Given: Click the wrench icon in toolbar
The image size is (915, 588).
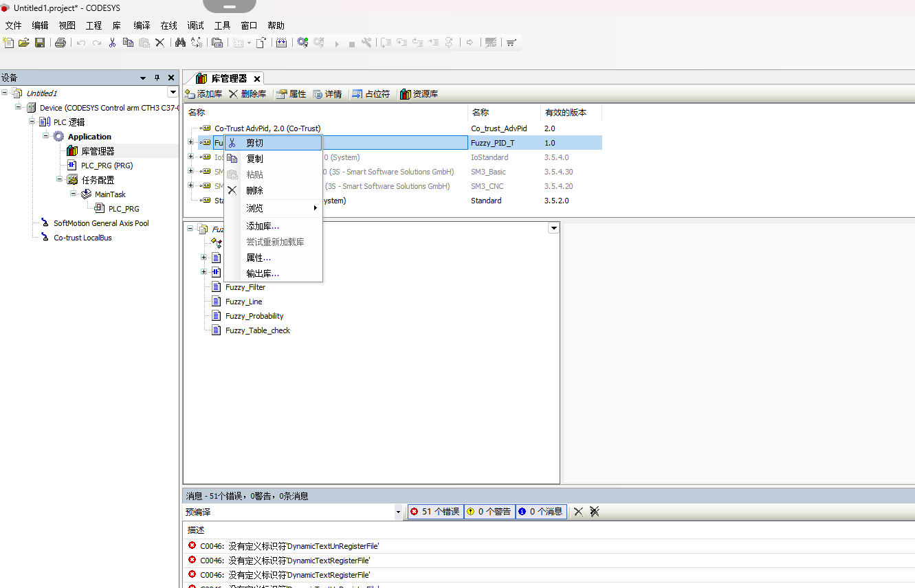Looking at the screenshot, I should click(366, 43).
